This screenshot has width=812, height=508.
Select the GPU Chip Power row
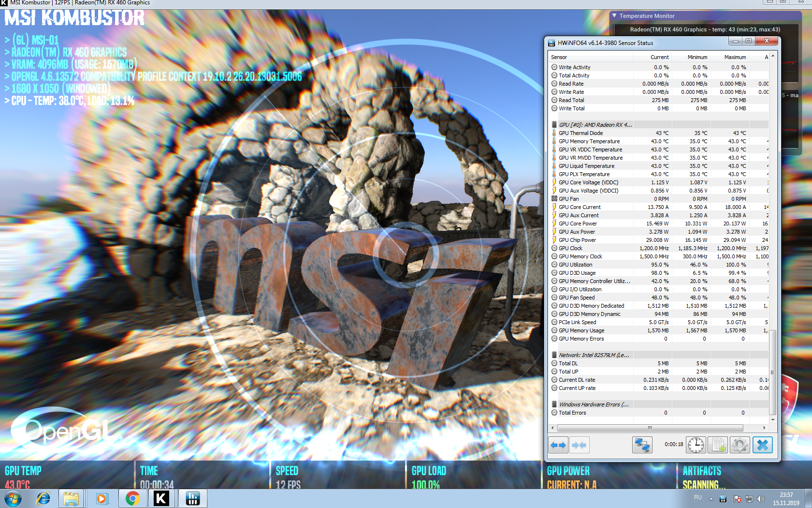(659, 240)
